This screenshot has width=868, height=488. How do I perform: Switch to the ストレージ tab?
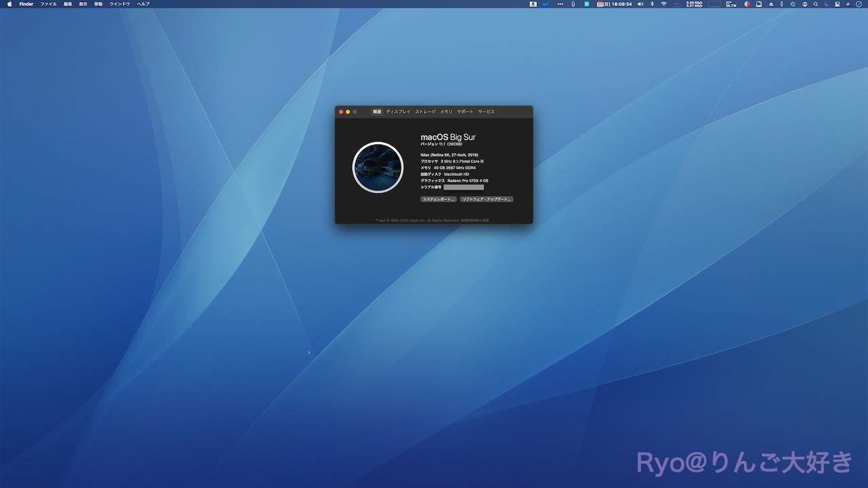[425, 112]
